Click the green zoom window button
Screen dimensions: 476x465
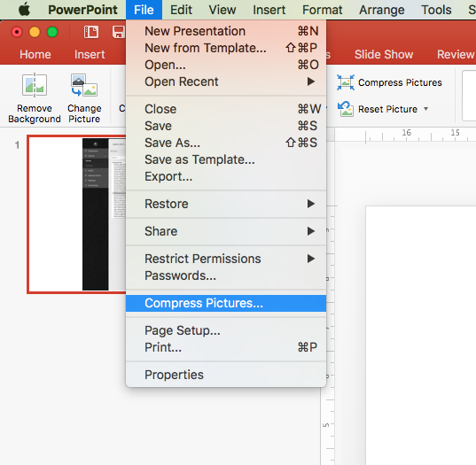(x=52, y=32)
